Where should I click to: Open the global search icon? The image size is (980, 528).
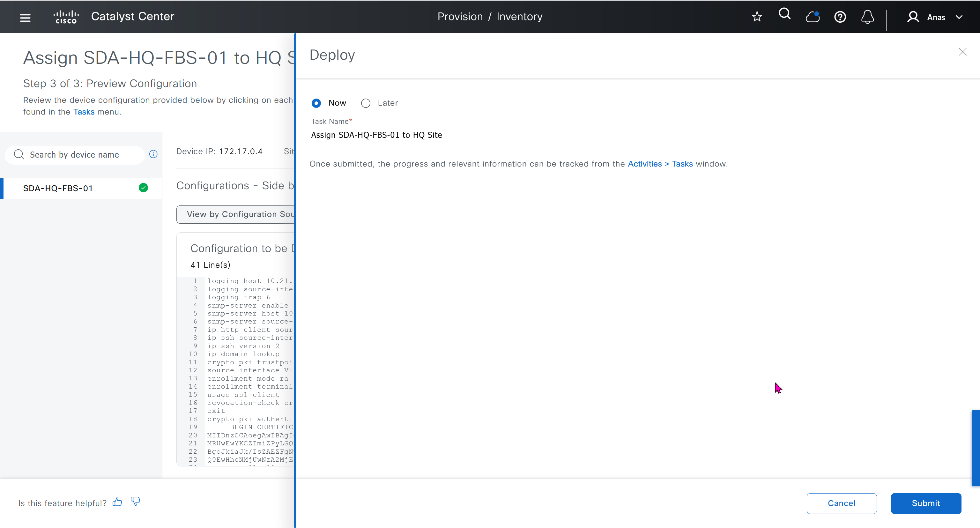784,14
